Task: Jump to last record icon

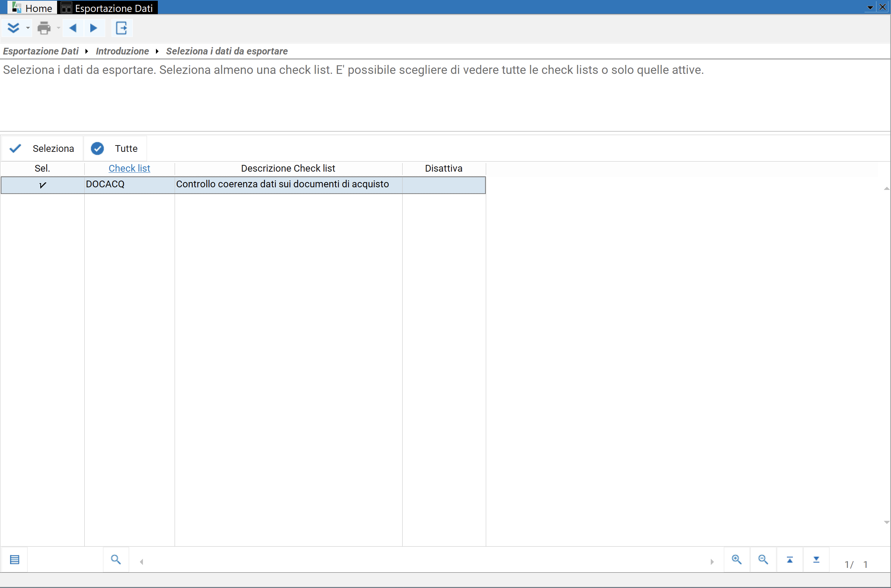Action: [x=816, y=560]
